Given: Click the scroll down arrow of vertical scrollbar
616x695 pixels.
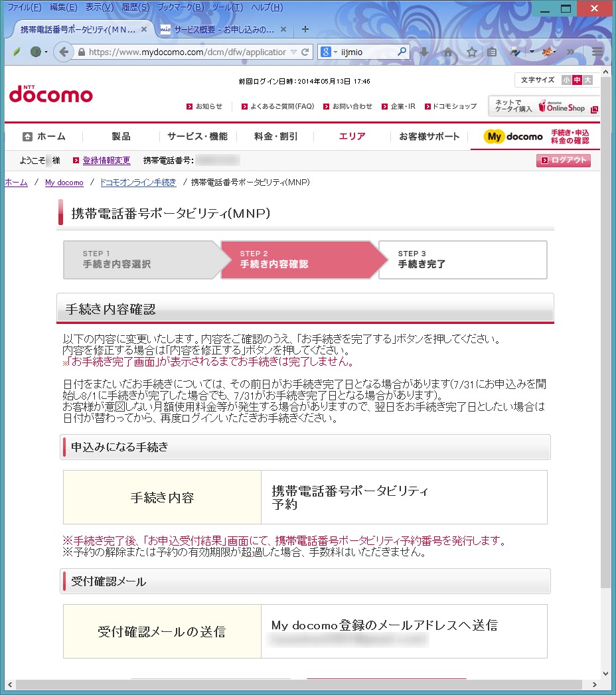Looking at the screenshot, I should pyautogui.click(x=606, y=673).
